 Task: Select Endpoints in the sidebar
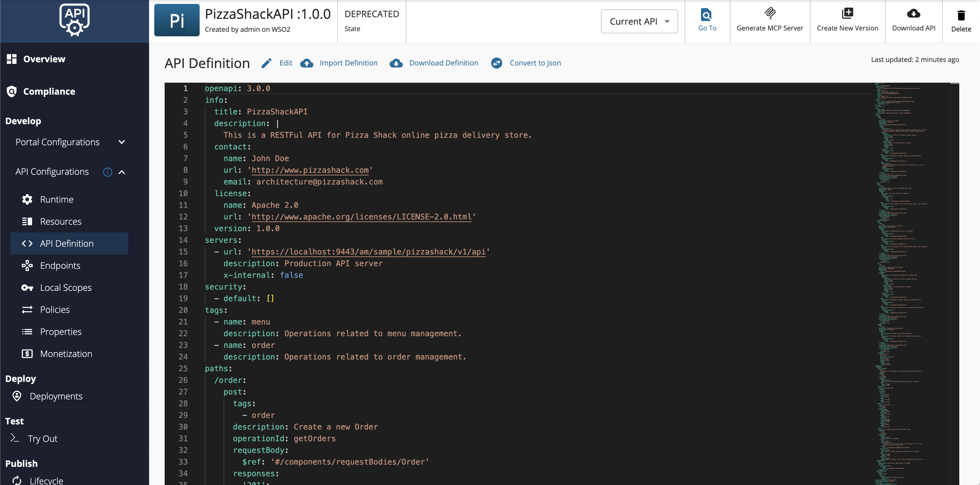coord(60,265)
